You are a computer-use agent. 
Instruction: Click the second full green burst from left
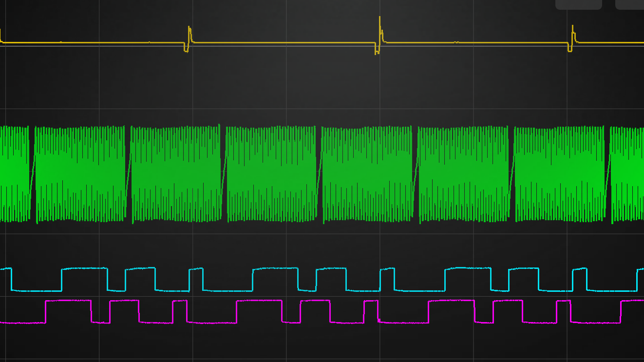tap(176, 174)
